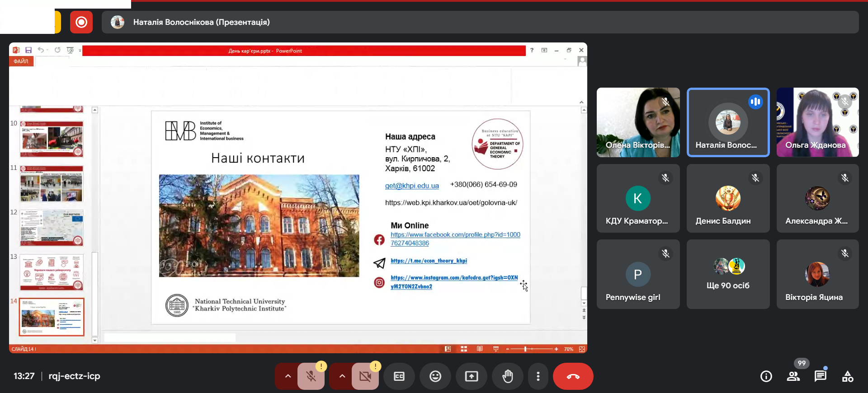Raise hand in the meeting
Screen dimensions: 868x393
coord(507,376)
